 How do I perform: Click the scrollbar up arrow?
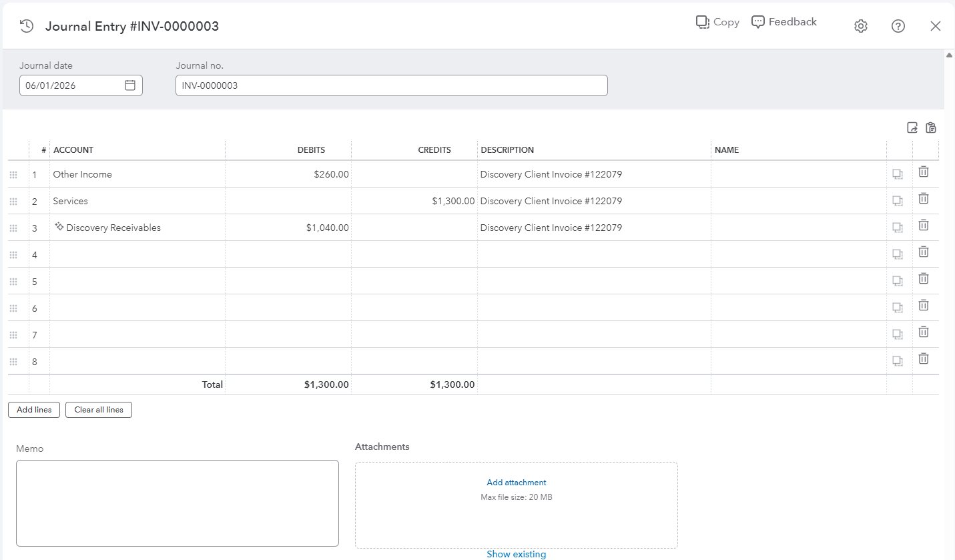coord(949,55)
